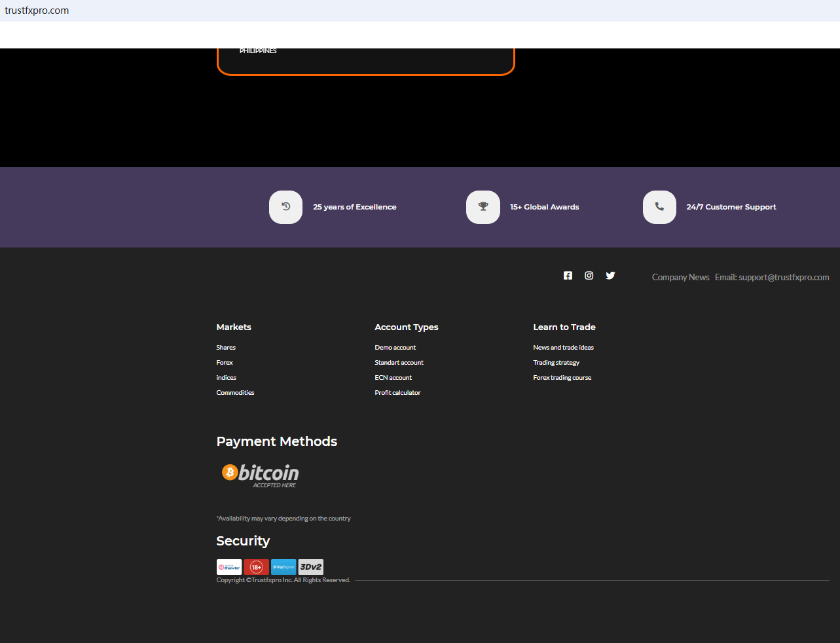Click the Twitter bird icon

(610, 276)
